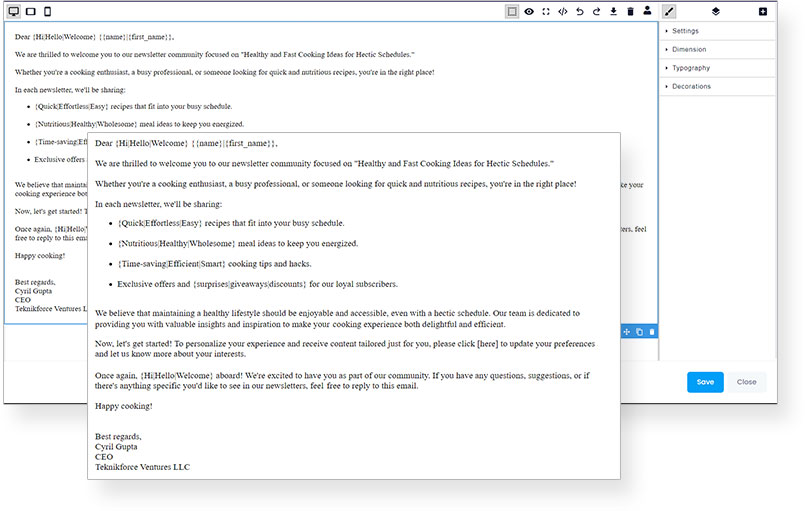The height and width of the screenshot is (511, 805).
Task: Click 'Happy cooking!' in the enlarged overlay
Action: pyautogui.click(x=124, y=406)
